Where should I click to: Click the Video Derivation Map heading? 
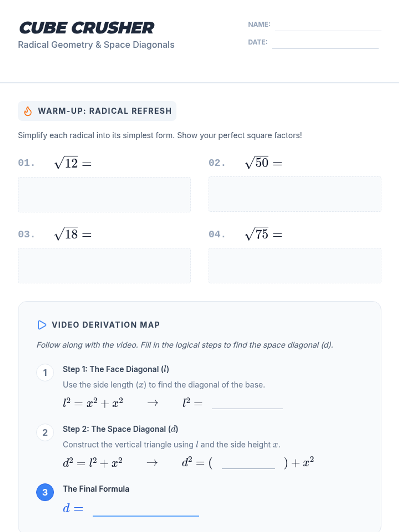[x=106, y=325]
